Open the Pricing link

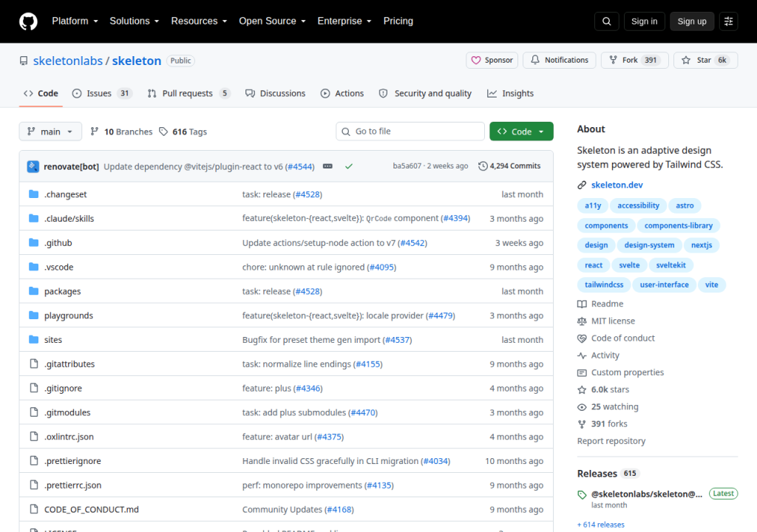tap(398, 21)
